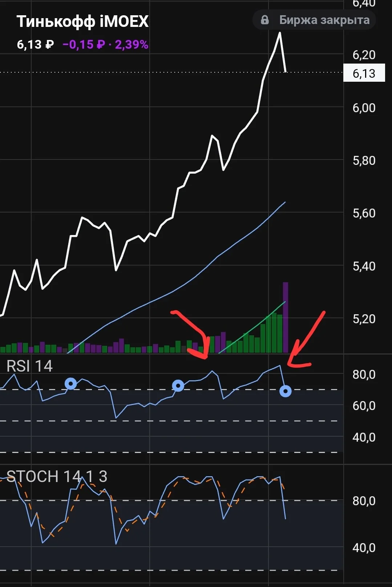Select the last RSI circle marker at the line's end
392x587 pixels.
pos(286,391)
